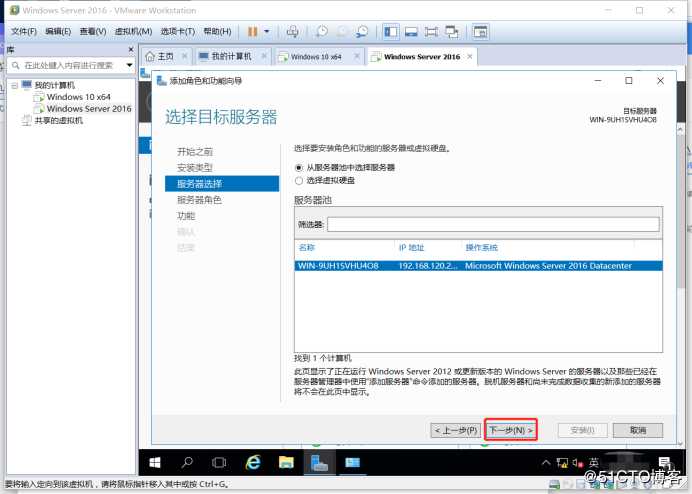692x494 pixels.
Task: Click the 英 input language indicator
Action: click(594, 463)
